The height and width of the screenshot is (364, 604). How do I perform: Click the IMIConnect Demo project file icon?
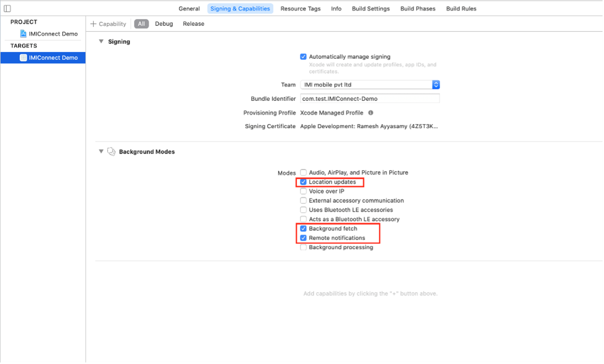(23, 33)
